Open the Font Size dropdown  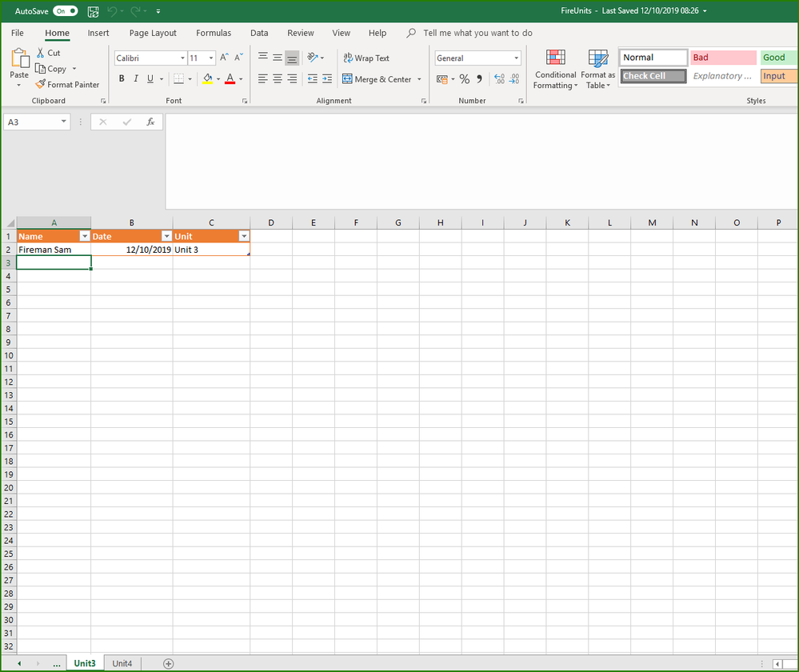click(x=212, y=58)
